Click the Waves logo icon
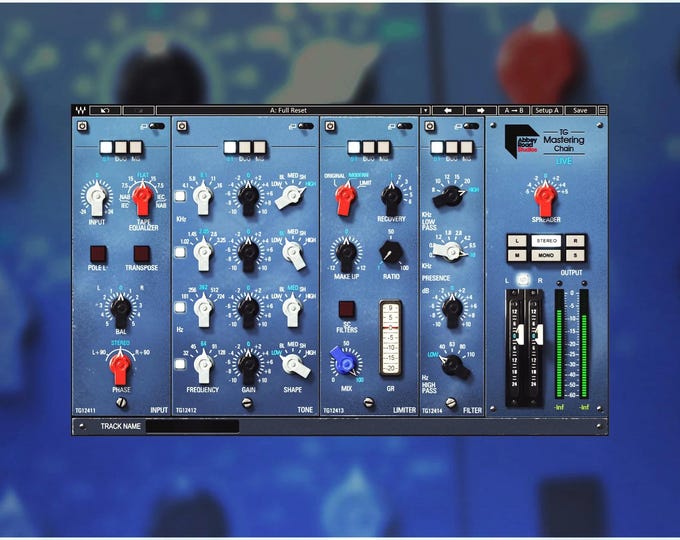Screen dimensions: 680x540 coord(80,111)
